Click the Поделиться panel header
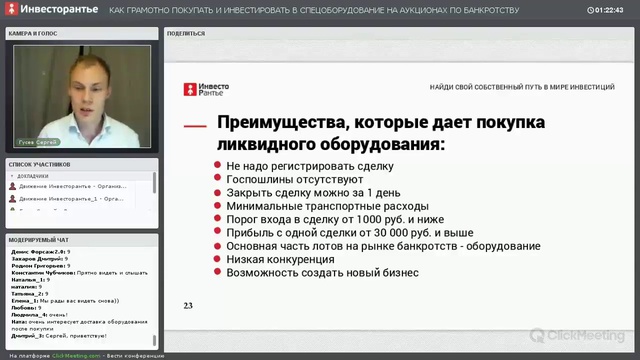 click(399, 33)
